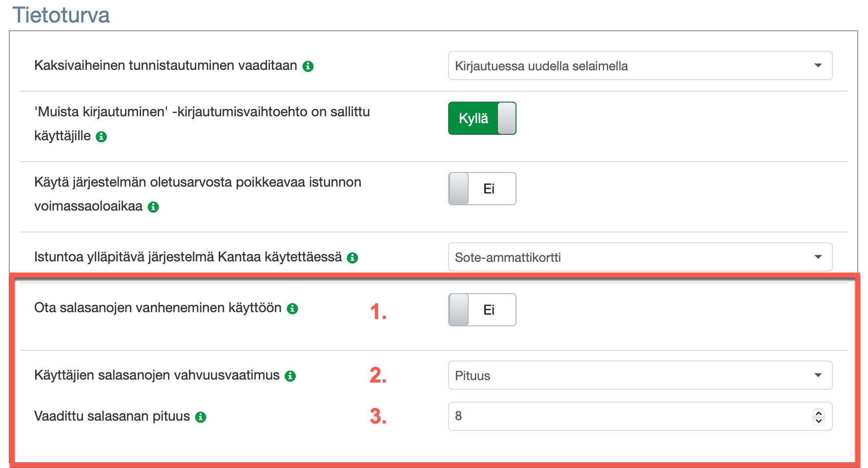This screenshot has height=468, width=868.
Task: Click the 'Tietoturva' section heading
Action: pos(61,15)
